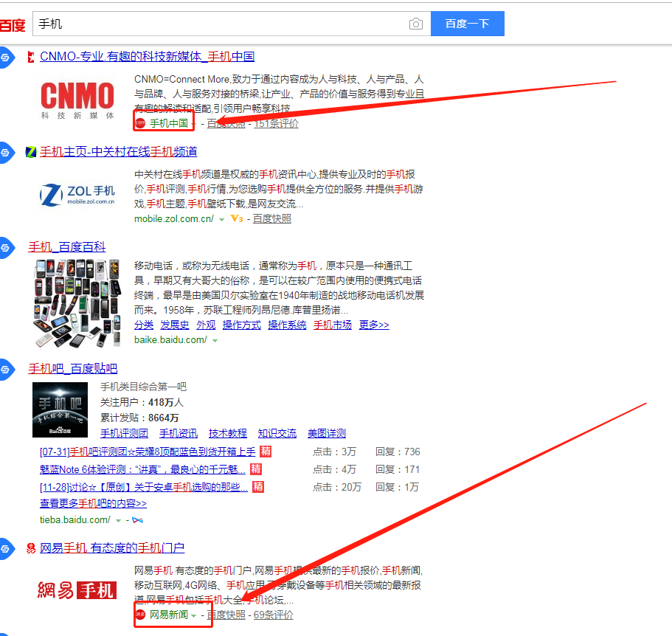Click the blue bow icon after tieba.baidu.com
Image resolution: width=672 pixels, height=636 pixels.
[x=137, y=519]
